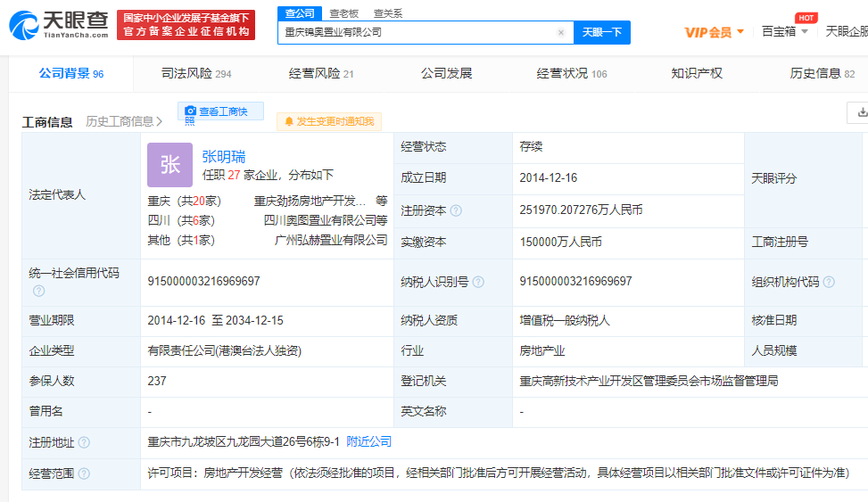The image size is (868, 502).
Task: Clear the search box with the X icon
Action: pyautogui.click(x=561, y=33)
